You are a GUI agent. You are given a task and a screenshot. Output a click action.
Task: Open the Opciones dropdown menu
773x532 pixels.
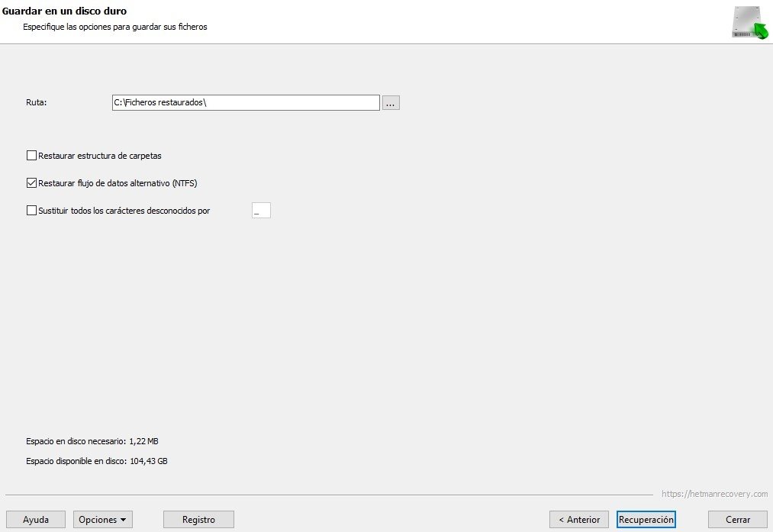pos(102,520)
